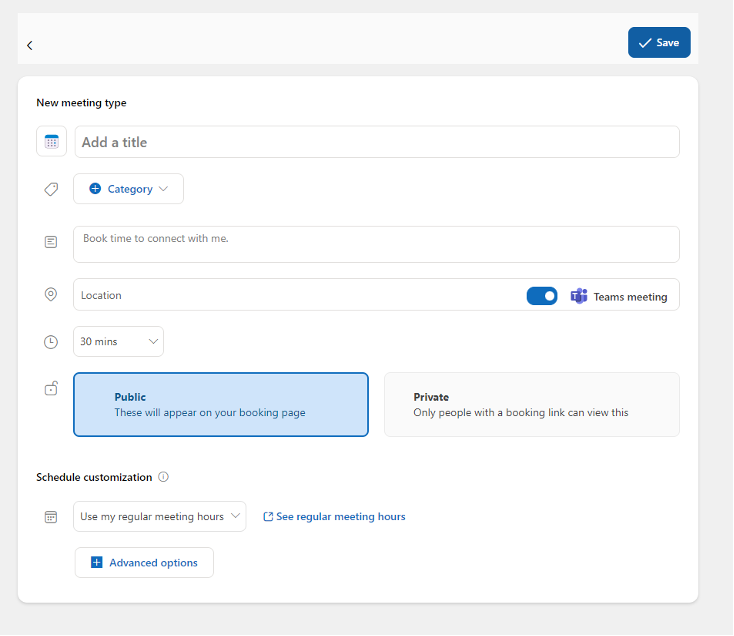This screenshot has width=734, height=636.
Task: Click the back arrow icon
Action: 30,45
